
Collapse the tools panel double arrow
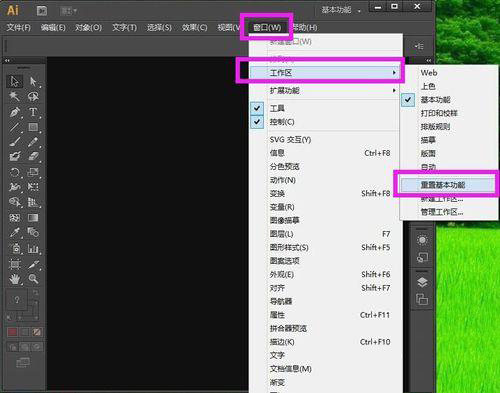tap(7, 60)
